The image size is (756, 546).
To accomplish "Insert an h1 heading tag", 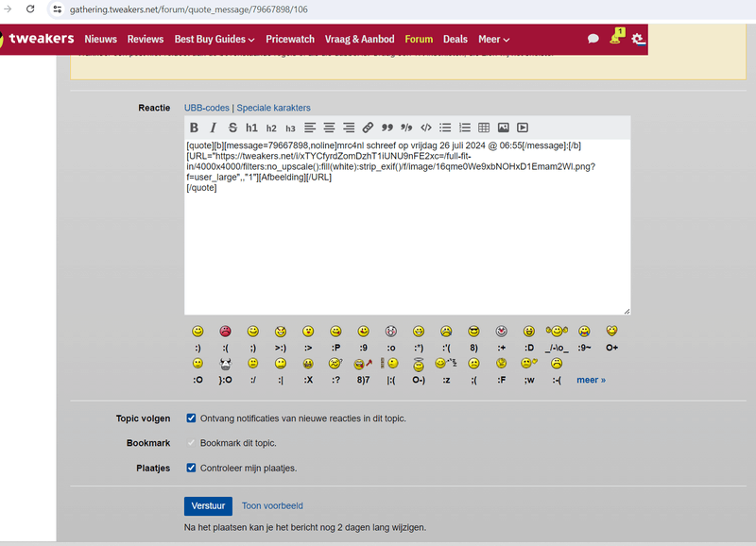I will 251,128.
